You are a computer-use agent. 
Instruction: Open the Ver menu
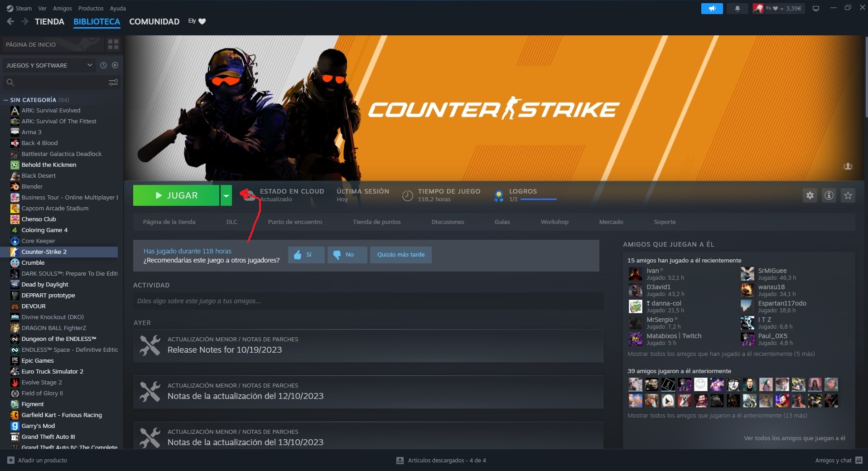42,8
